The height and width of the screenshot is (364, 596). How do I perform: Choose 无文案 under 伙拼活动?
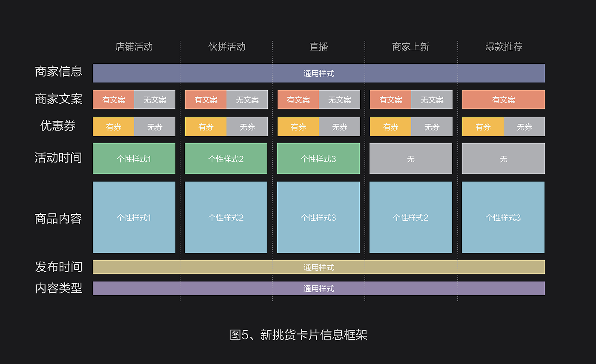click(247, 100)
